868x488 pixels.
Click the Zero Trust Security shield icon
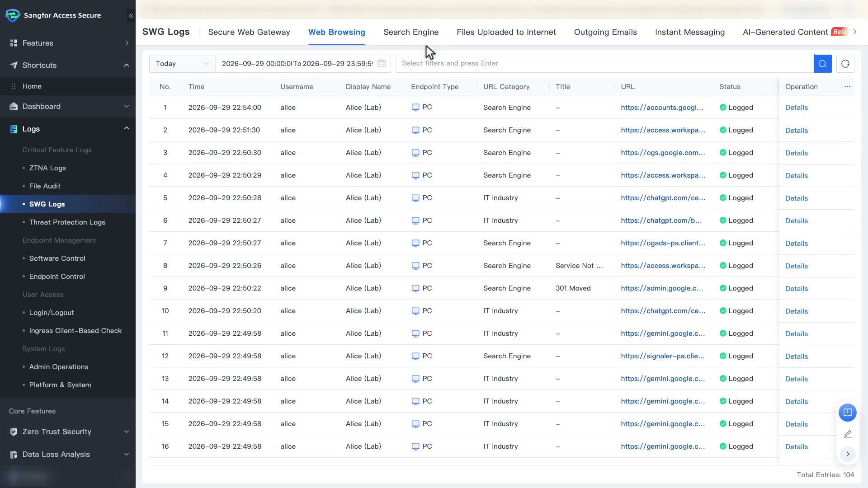point(14,432)
